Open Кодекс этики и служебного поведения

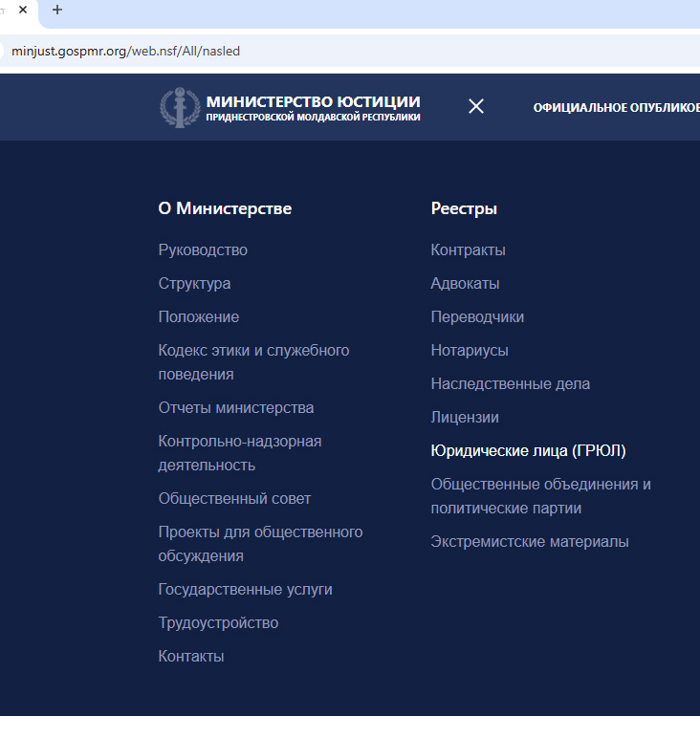click(x=253, y=362)
